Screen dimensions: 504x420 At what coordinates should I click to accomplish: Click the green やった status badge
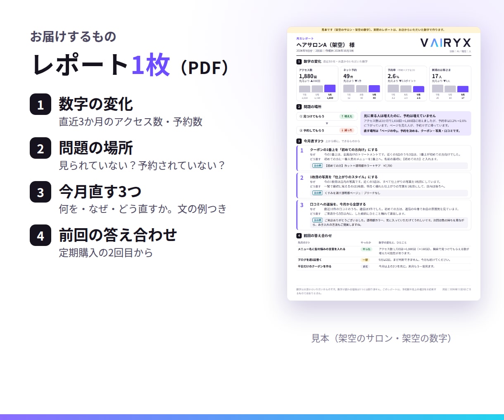[366, 249]
